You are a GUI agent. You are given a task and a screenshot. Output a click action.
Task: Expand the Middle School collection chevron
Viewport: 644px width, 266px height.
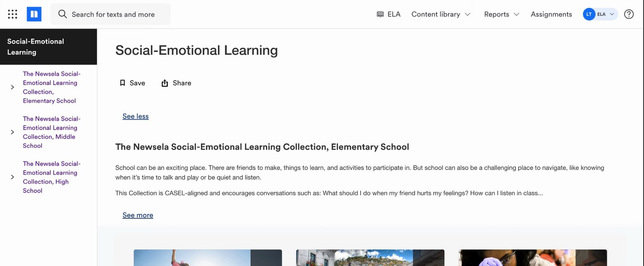[13, 132]
